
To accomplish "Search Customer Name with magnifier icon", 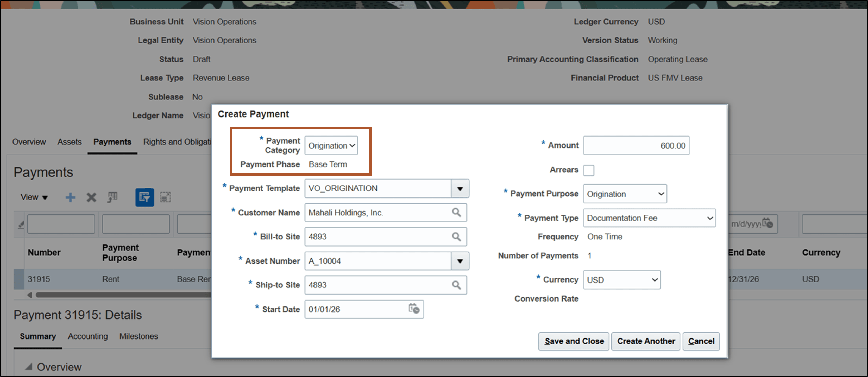I will [456, 212].
